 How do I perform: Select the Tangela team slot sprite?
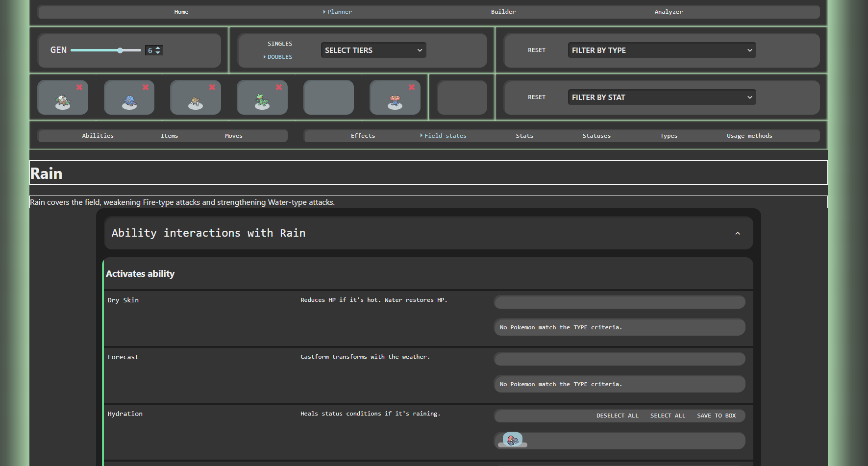pos(129,101)
